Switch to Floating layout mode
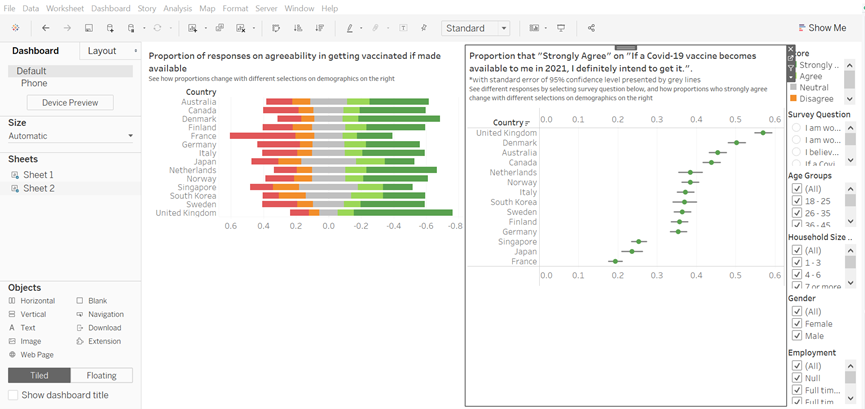The width and height of the screenshot is (865, 409). (x=101, y=375)
